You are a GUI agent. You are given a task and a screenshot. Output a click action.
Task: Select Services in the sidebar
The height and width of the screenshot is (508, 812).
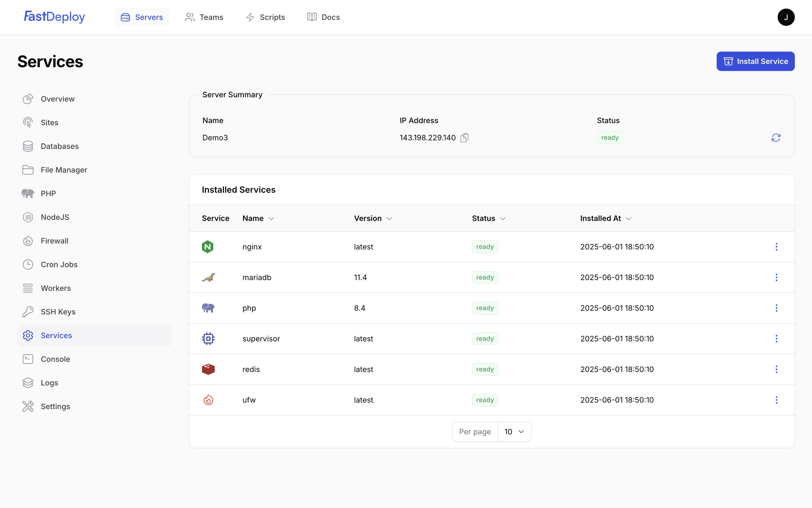click(x=94, y=335)
